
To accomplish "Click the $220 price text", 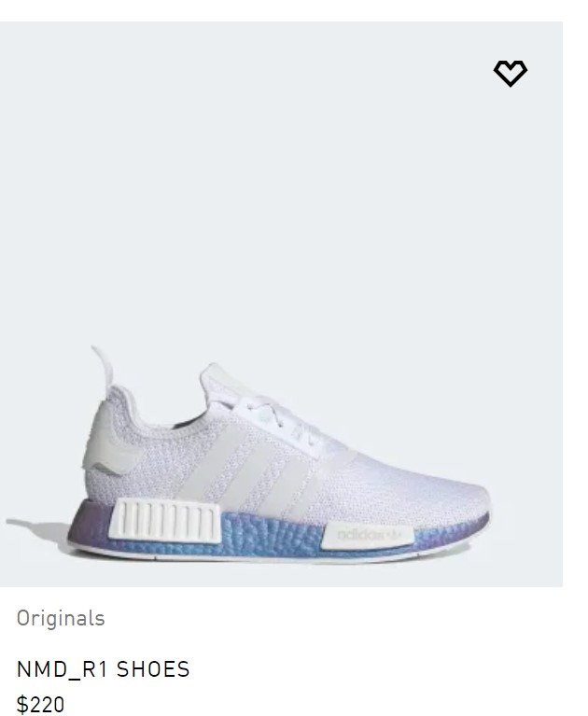I will coord(41,704).
